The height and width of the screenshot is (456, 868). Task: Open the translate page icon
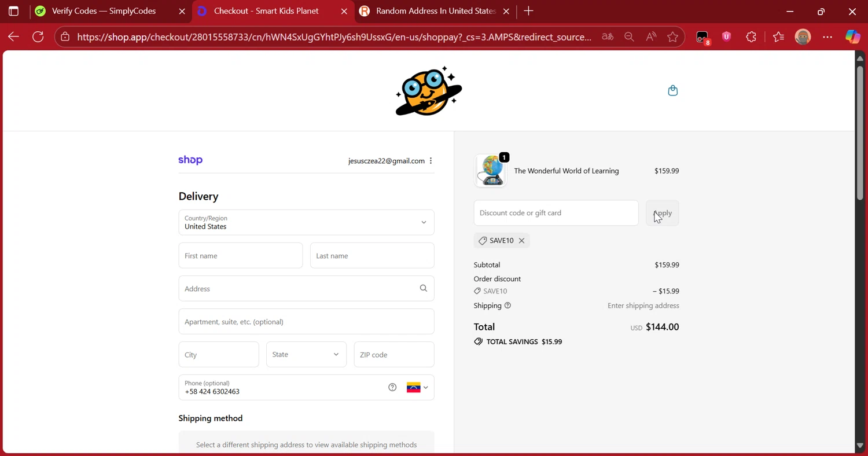pyautogui.click(x=607, y=37)
